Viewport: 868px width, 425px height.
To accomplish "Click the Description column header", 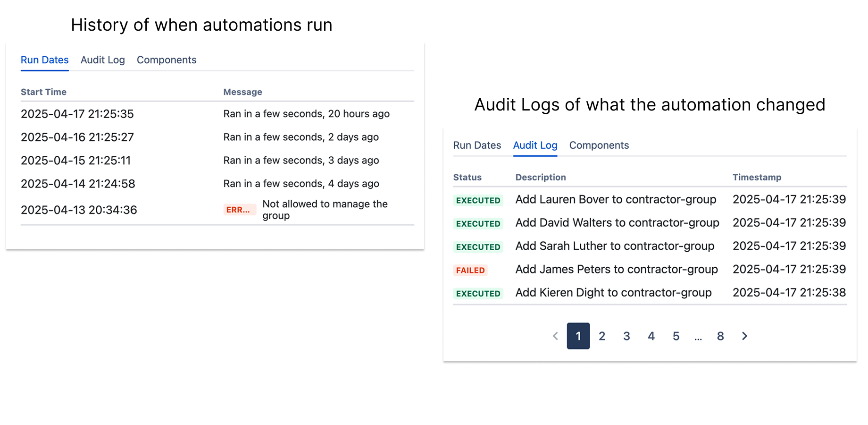I will click(541, 178).
